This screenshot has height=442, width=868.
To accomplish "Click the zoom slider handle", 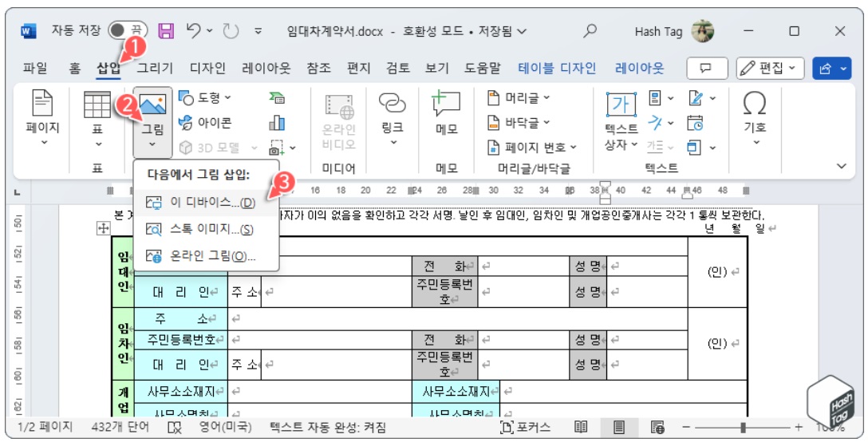I will (743, 427).
